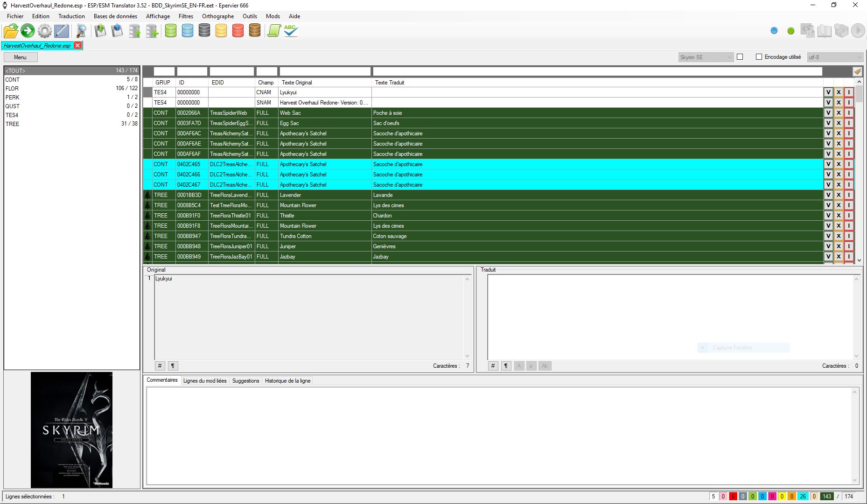The width and height of the screenshot is (867, 504).
Task: Clear filters with the broom icon
Action: [x=857, y=71]
